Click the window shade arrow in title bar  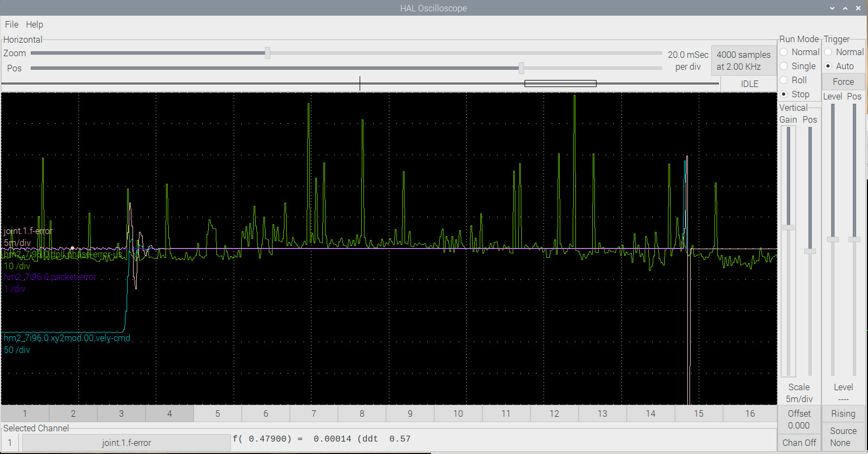[x=832, y=8]
